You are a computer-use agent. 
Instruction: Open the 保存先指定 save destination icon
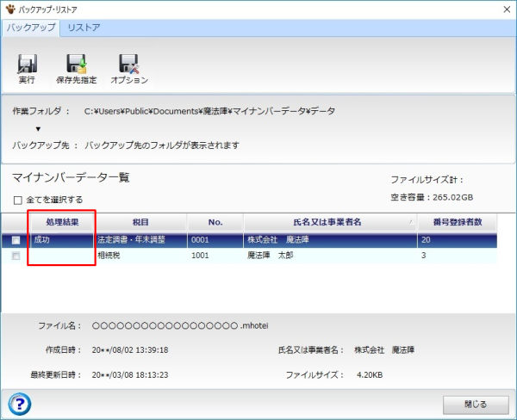pos(77,69)
